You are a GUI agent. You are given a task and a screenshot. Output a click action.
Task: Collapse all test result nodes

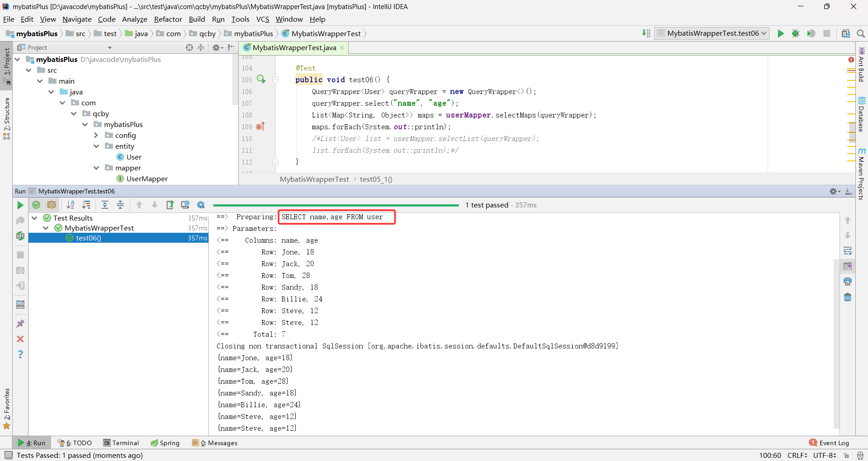pos(120,205)
